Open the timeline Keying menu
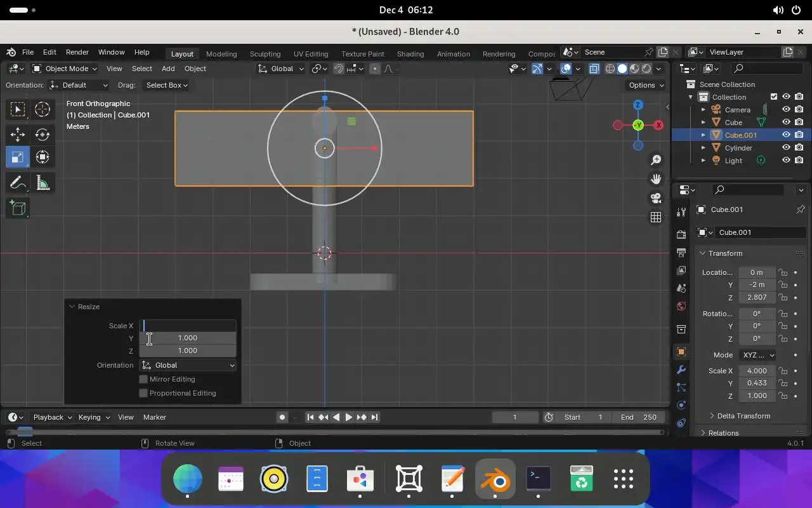 point(94,417)
